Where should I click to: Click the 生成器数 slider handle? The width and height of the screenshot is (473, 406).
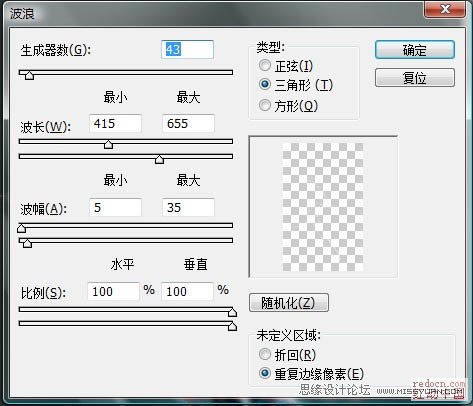pos(29,75)
